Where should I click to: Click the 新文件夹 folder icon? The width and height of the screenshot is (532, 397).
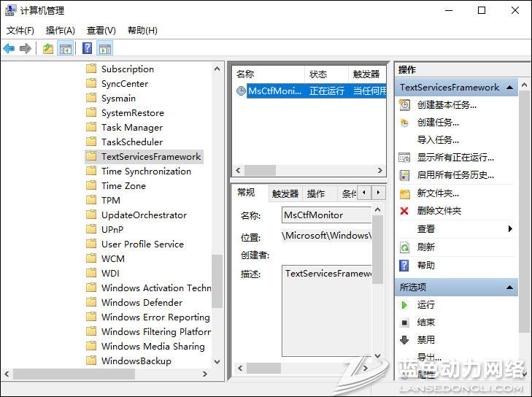404,193
